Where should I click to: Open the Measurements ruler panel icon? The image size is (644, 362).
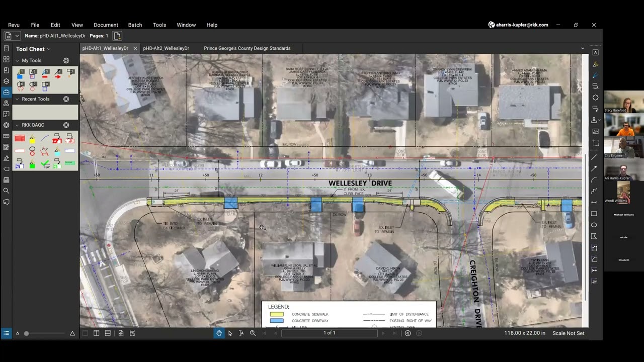6,136
